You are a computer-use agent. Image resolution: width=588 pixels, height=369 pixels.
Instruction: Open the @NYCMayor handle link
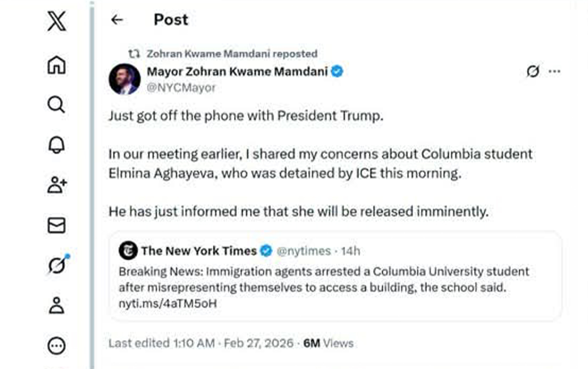(181, 88)
